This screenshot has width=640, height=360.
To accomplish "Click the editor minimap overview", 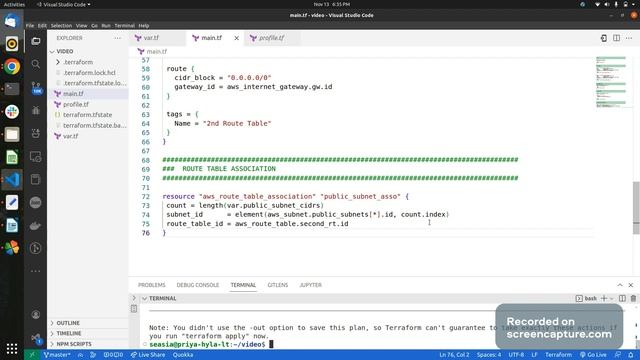I will pos(611,82).
